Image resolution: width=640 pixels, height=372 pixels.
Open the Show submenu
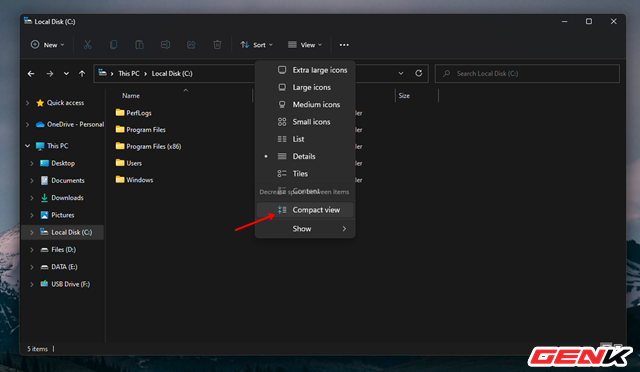point(305,229)
